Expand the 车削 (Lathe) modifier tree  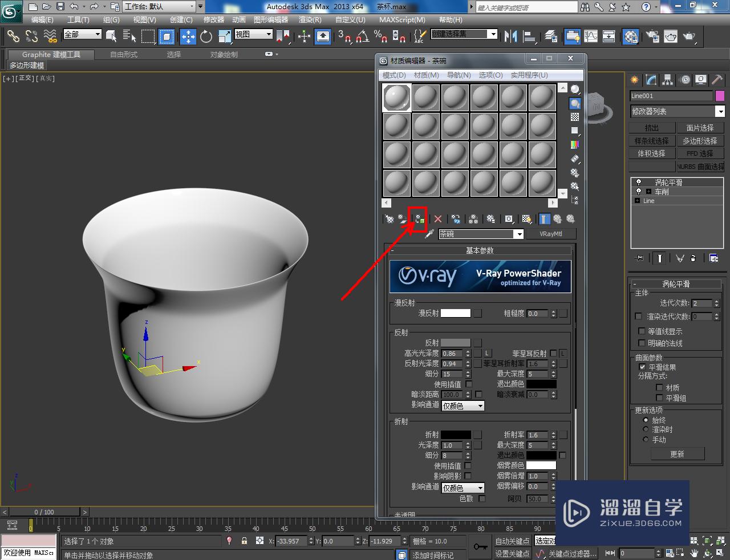648,192
